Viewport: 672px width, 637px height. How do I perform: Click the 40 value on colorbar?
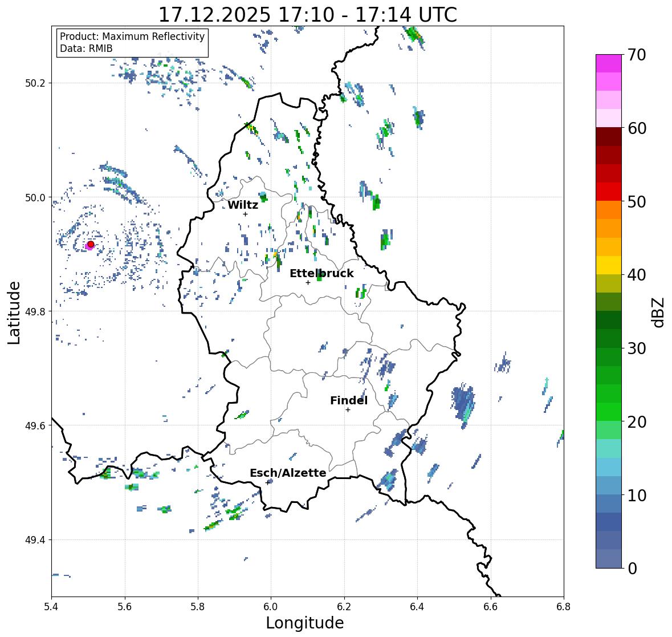pyautogui.click(x=637, y=275)
